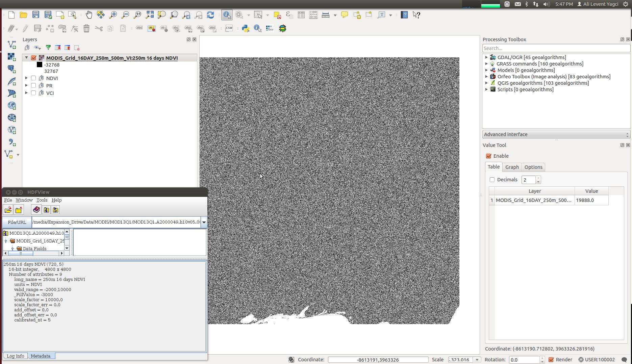Select the Measure Line ruler tool

pos(326,15)
